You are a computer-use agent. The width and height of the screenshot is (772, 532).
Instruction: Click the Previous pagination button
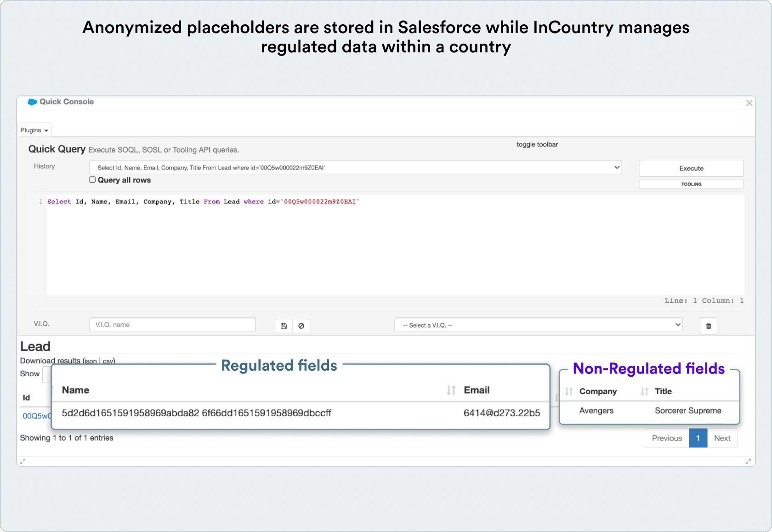tap(666, 438)
